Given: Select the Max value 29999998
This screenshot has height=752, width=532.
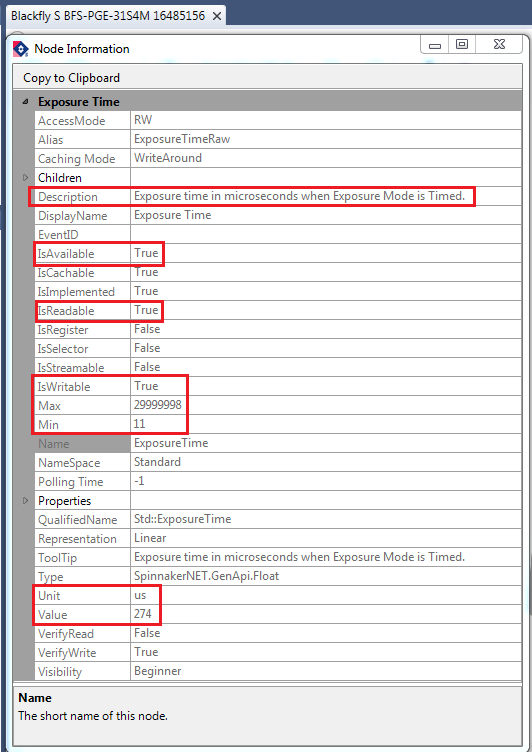Looking at the screenshot, I should (x=326, y=405).
